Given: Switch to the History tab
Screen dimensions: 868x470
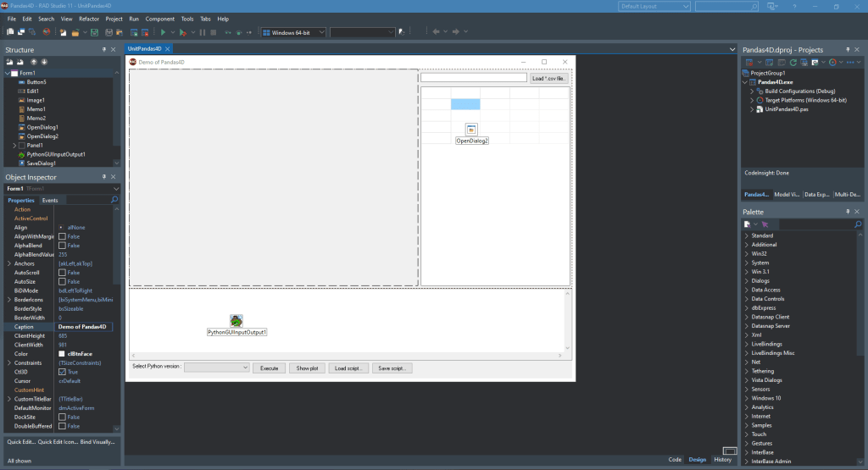Looking at the screenshot, I should point(722,460).
